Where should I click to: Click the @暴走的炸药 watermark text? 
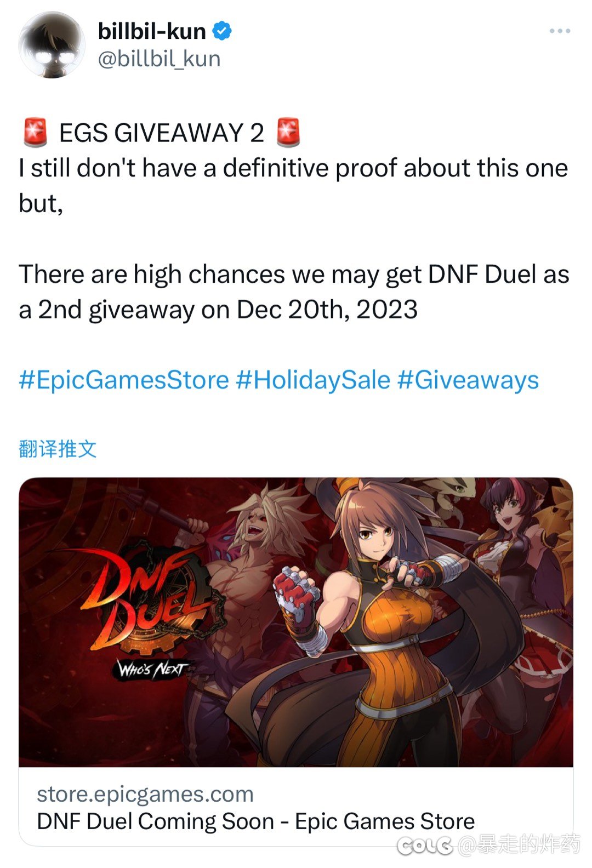coord(518,845)
